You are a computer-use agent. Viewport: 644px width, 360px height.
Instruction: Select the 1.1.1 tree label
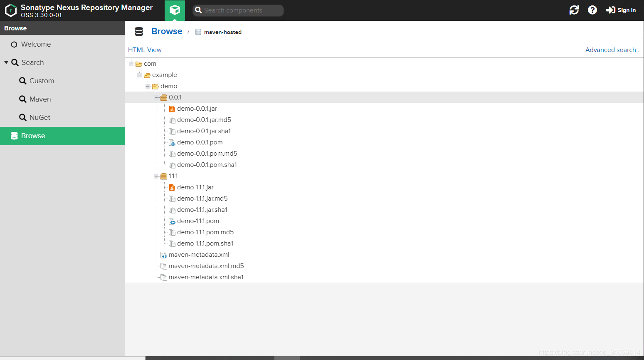point(173,176)
